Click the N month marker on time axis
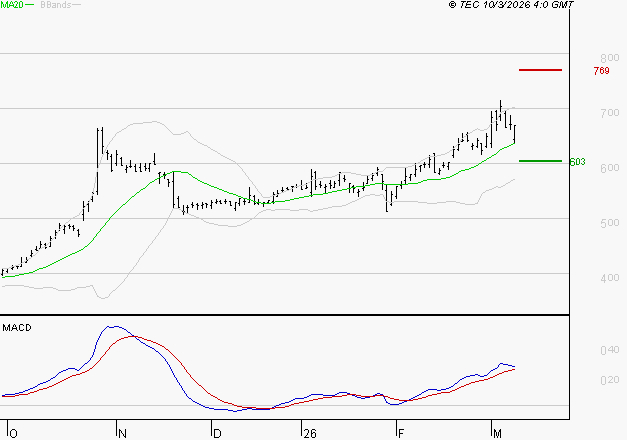Screen dimensions: 627x440 [122, 434]
